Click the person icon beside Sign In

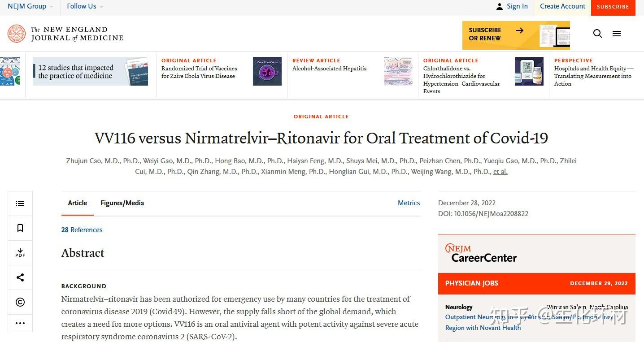pos(499,6)
